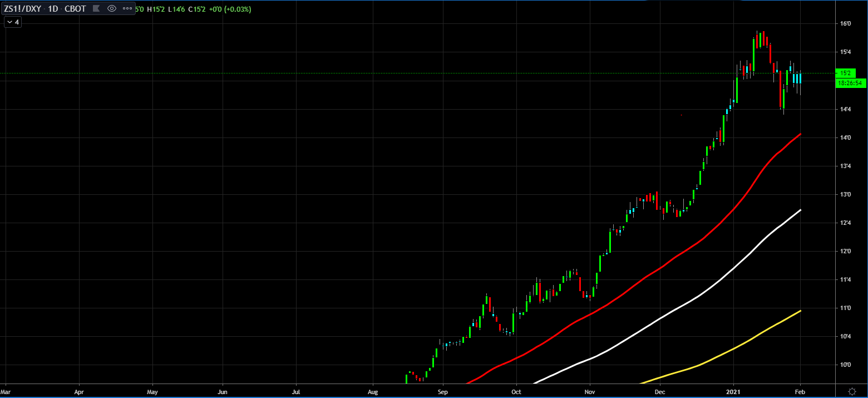Click the 1D interval label in legend

click(53, 9)
